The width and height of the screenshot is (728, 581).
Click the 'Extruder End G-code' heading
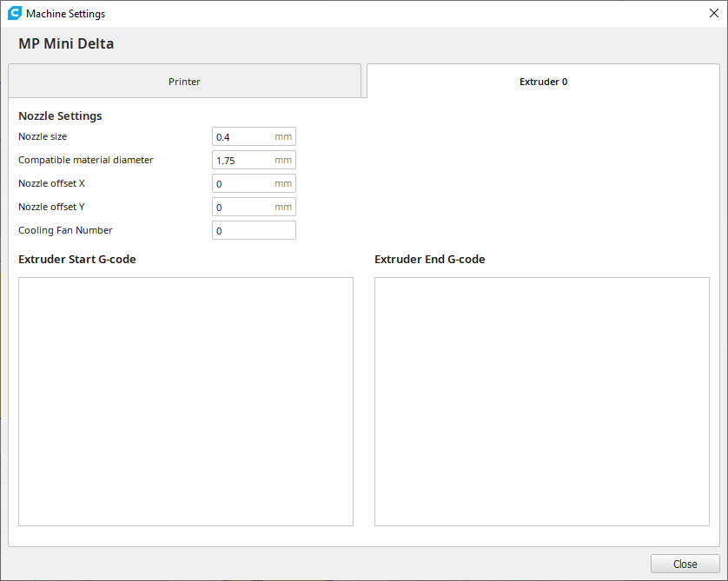(430, 260)
